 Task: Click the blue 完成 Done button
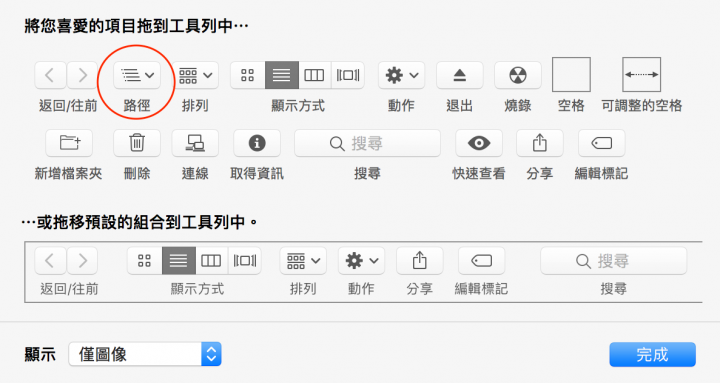pos(652,355)
